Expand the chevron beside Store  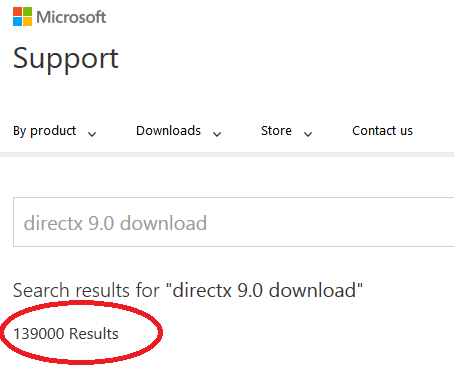tap(308, 134)
